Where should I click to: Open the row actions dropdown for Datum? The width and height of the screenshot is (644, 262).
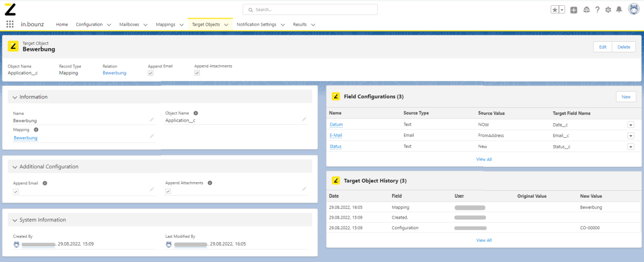tap(631, 125)
